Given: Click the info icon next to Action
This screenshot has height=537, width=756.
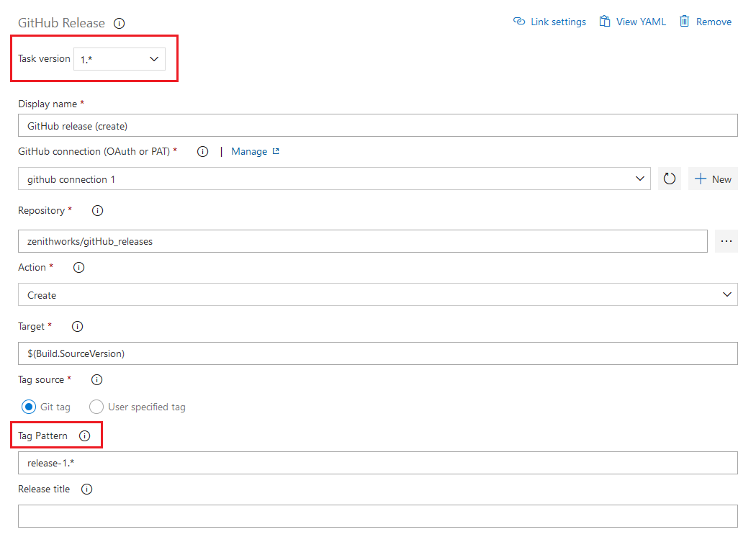Looking at the screenshot, I should [x=78, y=267].
